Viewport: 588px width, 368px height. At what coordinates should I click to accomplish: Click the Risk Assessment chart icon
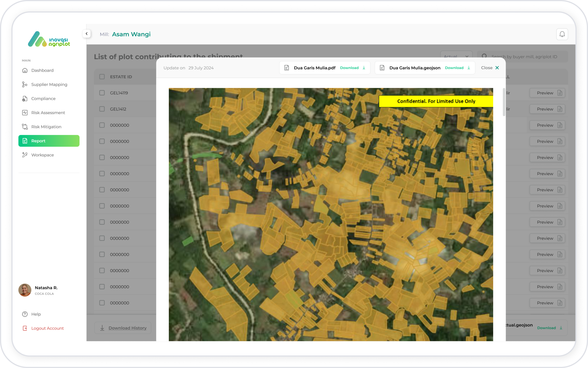point(25,113)
